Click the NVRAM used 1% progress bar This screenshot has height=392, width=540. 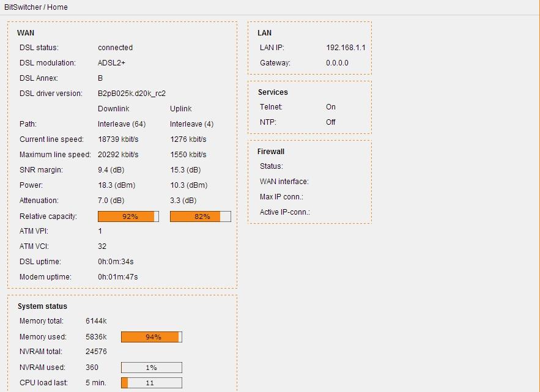(152, 368)
